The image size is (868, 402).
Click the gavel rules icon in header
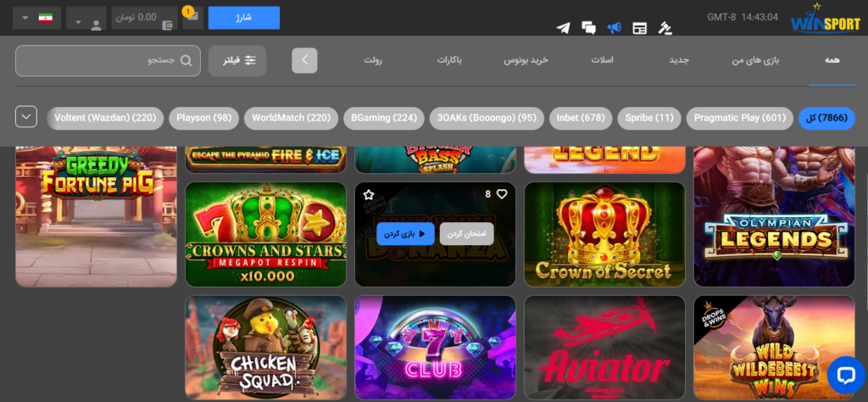tap(665, 28)
